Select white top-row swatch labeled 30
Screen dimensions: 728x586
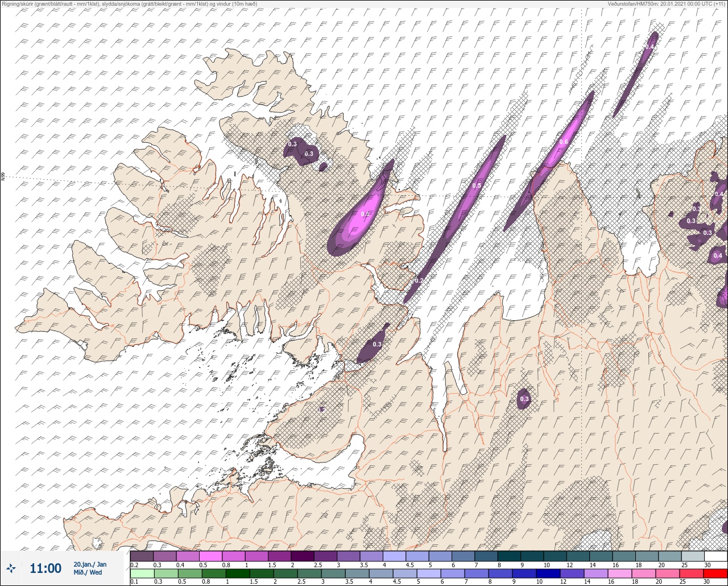pos(715,556)
